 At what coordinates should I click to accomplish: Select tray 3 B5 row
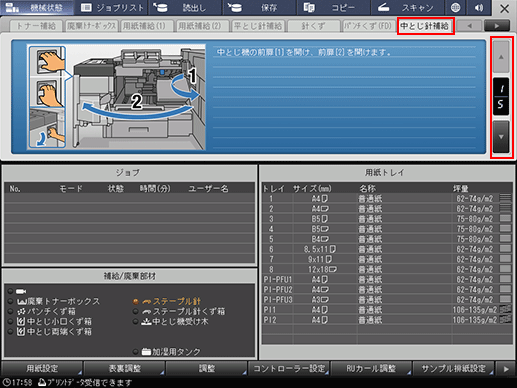(387, 219)
